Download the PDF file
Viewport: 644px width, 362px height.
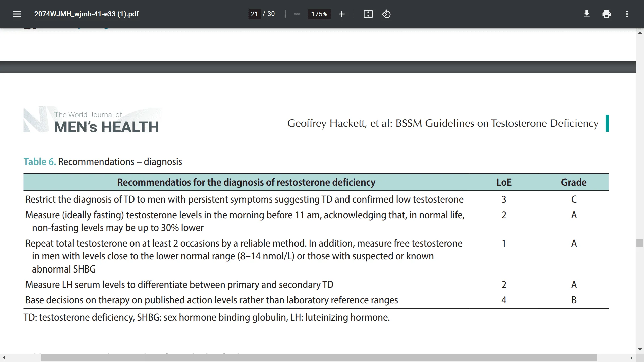(586, 14)
